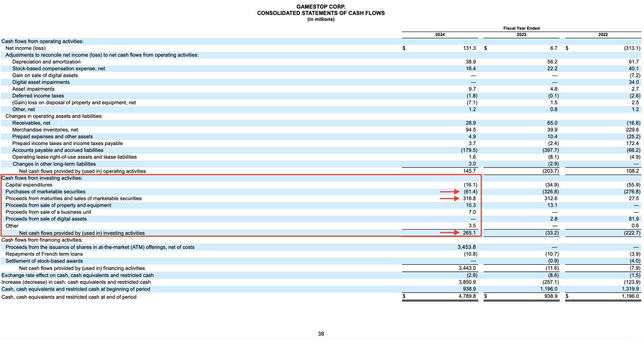Screen dimensions: 644x340
Task: Click the GAMESTOP CORP. title
Action: (x=320, y=6)
